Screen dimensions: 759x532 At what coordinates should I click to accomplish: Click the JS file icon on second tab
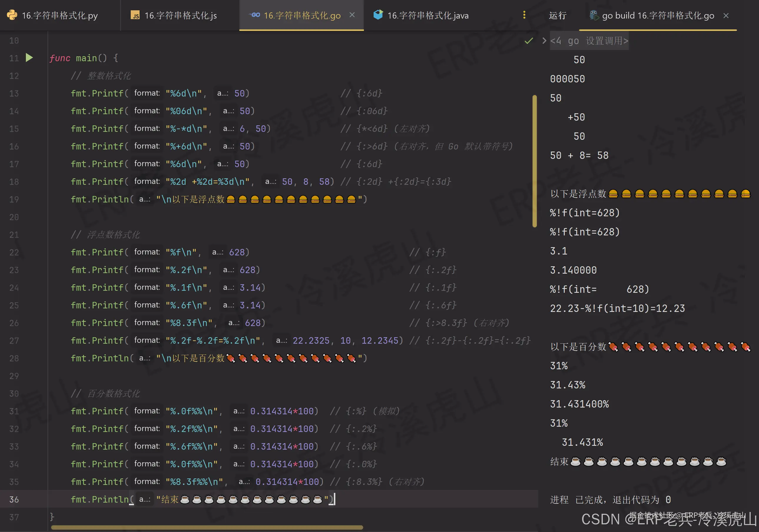pos(135,15)
